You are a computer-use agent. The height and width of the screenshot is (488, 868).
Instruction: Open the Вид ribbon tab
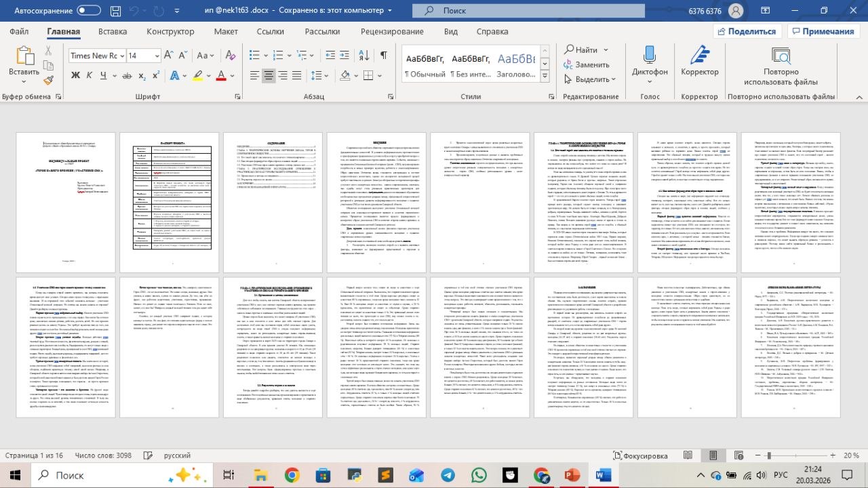(x=451, y=32)
